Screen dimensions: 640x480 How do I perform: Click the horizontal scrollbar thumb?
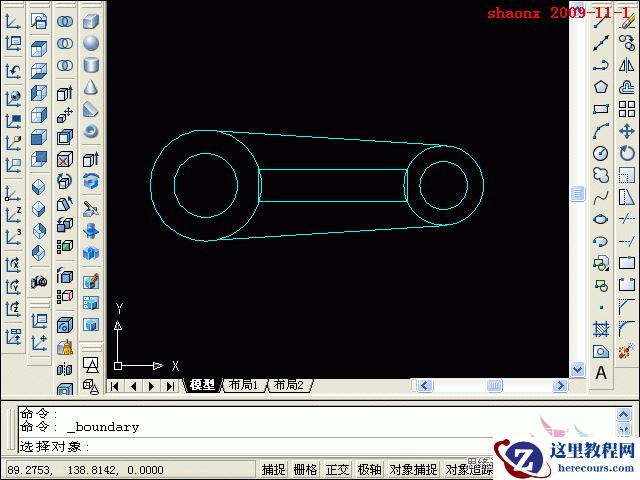[494, 385]
